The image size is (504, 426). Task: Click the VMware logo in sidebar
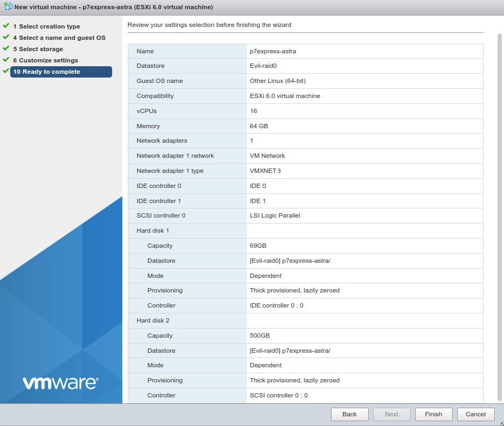pos(60,383)
